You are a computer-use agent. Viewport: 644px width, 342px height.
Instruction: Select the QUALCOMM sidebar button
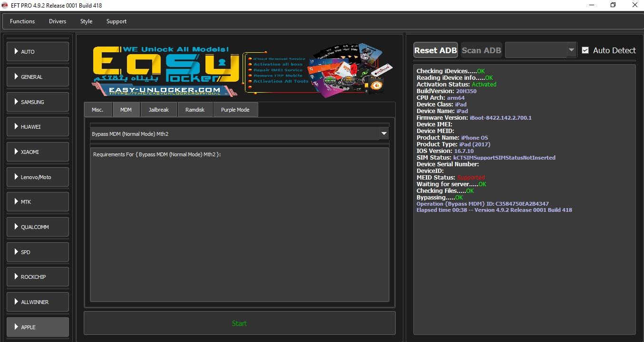tap(38, 227)
